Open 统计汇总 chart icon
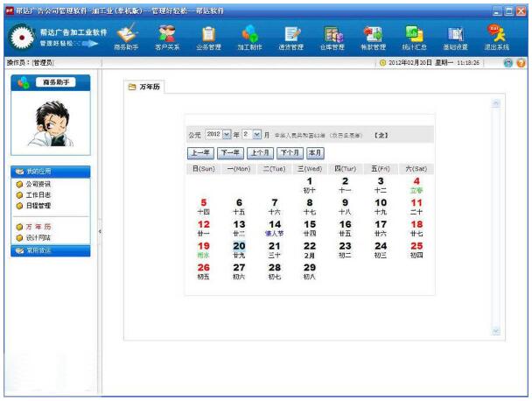 (x=414, y=38)
